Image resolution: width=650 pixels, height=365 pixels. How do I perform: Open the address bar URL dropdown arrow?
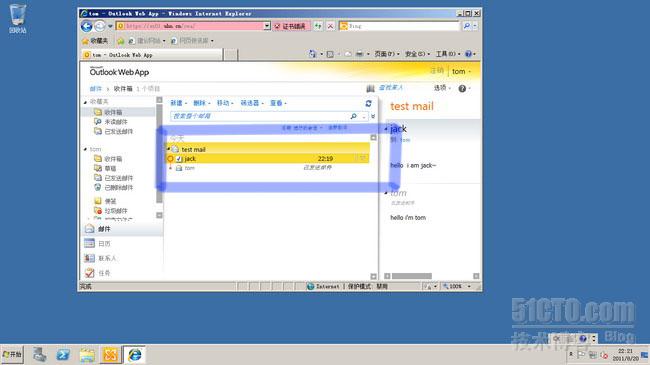click(x=267, y=26)
